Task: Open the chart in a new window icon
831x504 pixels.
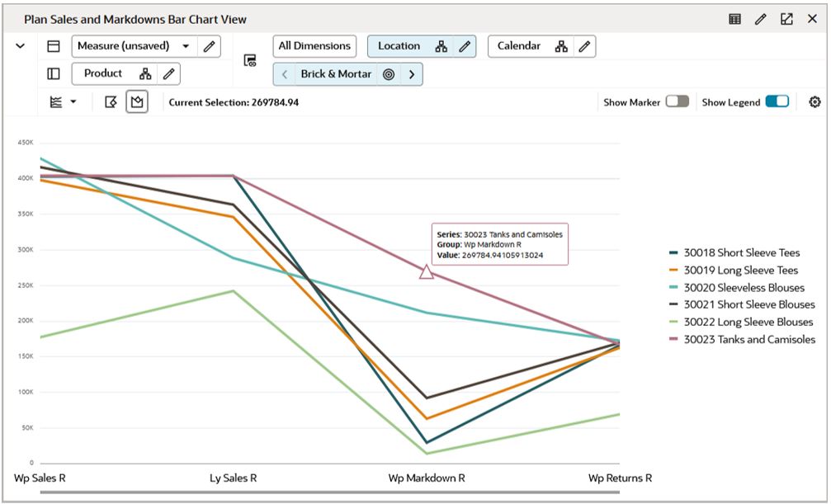Action: tap(786, 18)
